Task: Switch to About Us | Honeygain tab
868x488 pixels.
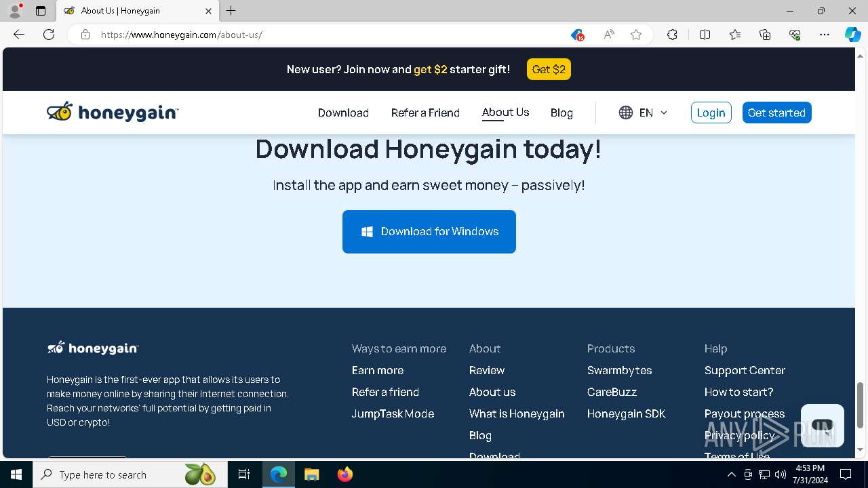Action: tap(138, 11)
